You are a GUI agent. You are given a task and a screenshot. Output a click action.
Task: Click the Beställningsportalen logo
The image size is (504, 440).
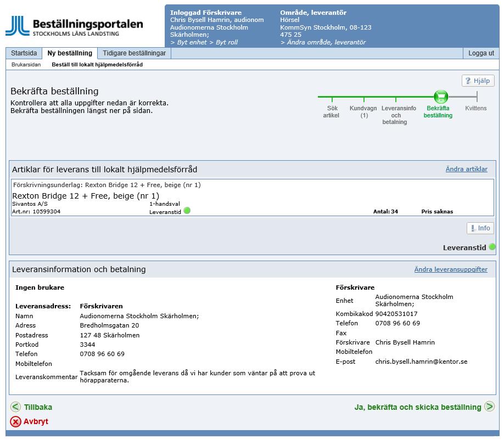(x=74, y=26)
